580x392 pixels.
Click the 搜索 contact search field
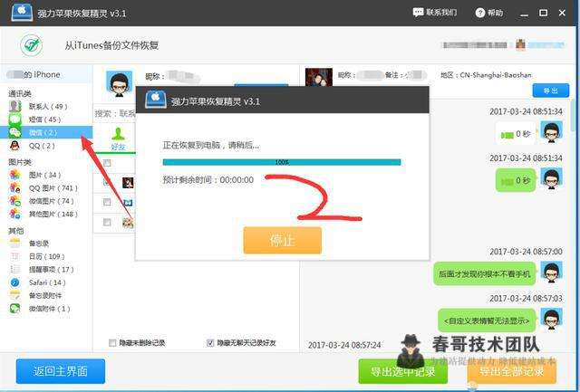(115, 113)
